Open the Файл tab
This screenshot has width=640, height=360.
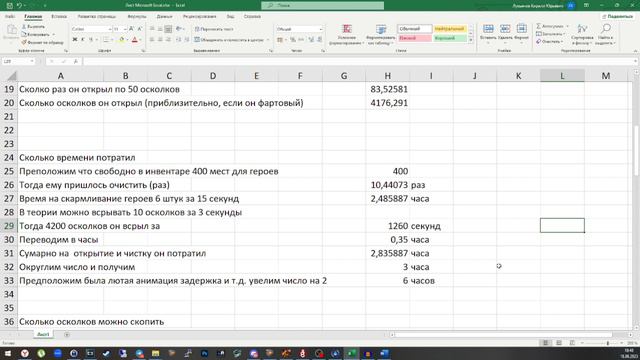[10, 17]
